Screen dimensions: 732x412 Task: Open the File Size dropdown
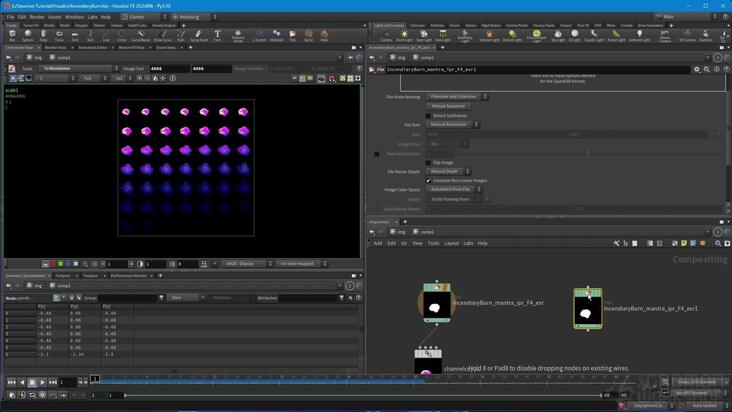pos(452,125)
